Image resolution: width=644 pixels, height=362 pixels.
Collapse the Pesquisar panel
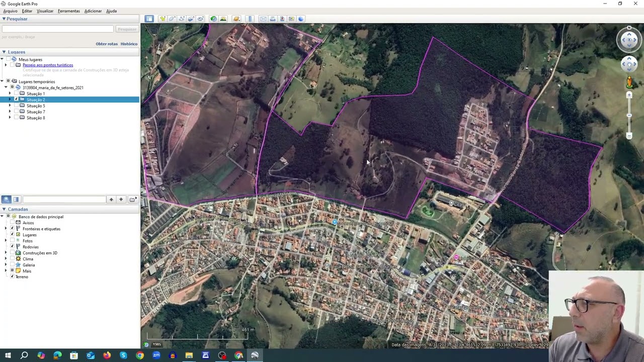(4, 19)
